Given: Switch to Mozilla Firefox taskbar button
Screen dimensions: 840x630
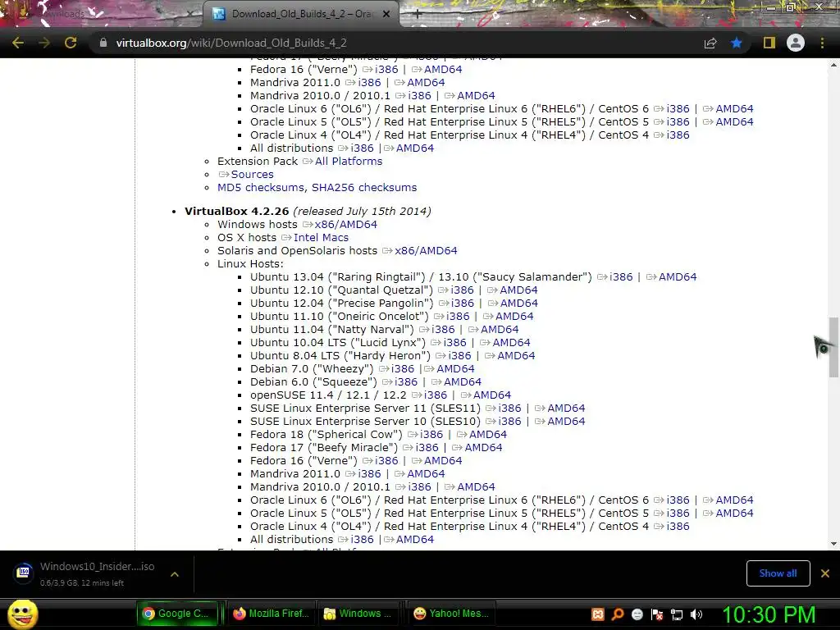Looking at the screenshot, I should [271, 614].
